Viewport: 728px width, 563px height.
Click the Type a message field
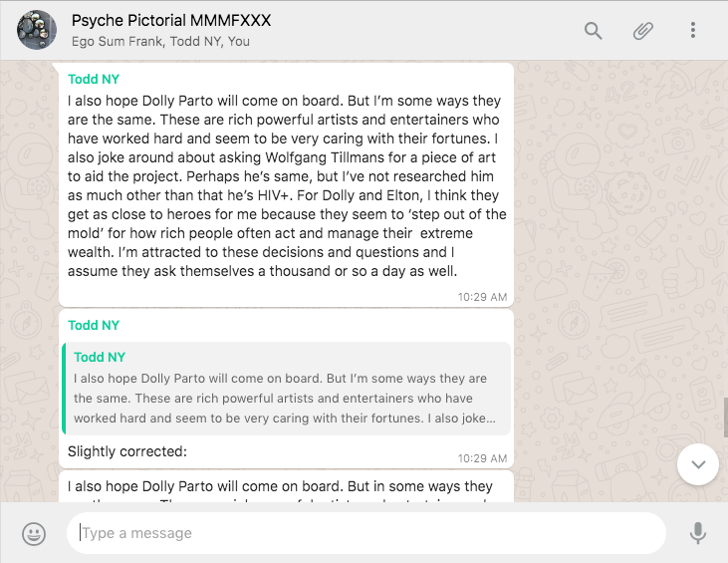coord(366,533)
